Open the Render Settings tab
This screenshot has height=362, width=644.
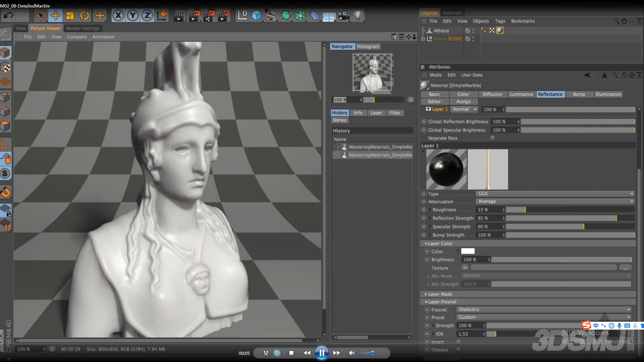click(x=83, y=28)
